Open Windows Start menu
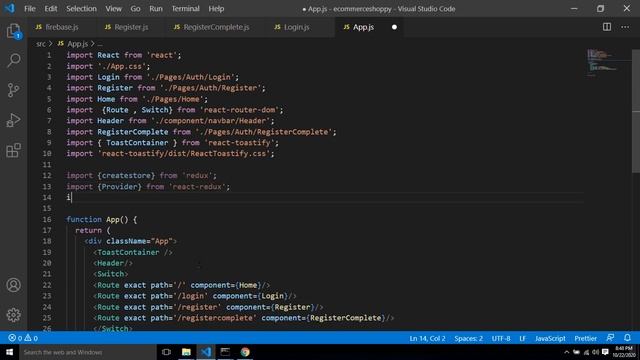 coord(9,352)
